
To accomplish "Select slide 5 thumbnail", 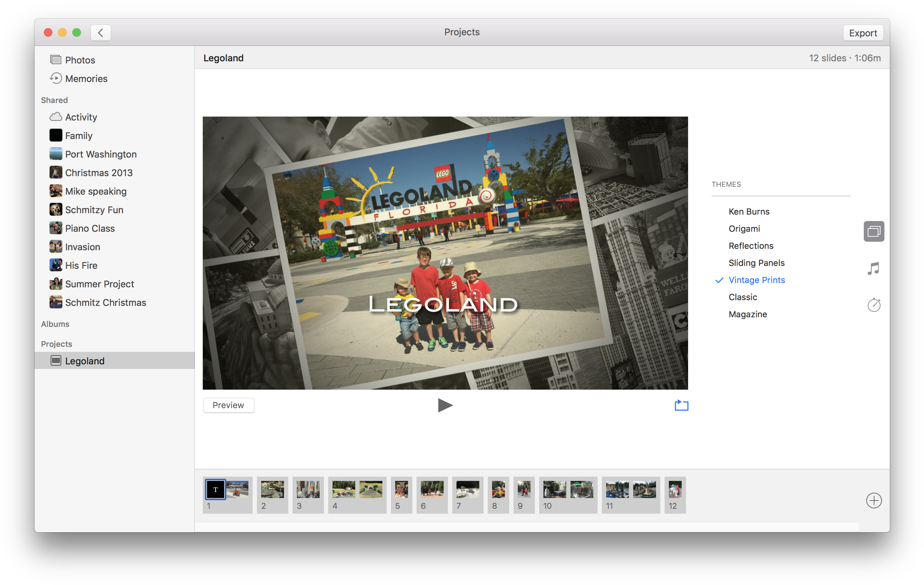I will pos(401,489).
